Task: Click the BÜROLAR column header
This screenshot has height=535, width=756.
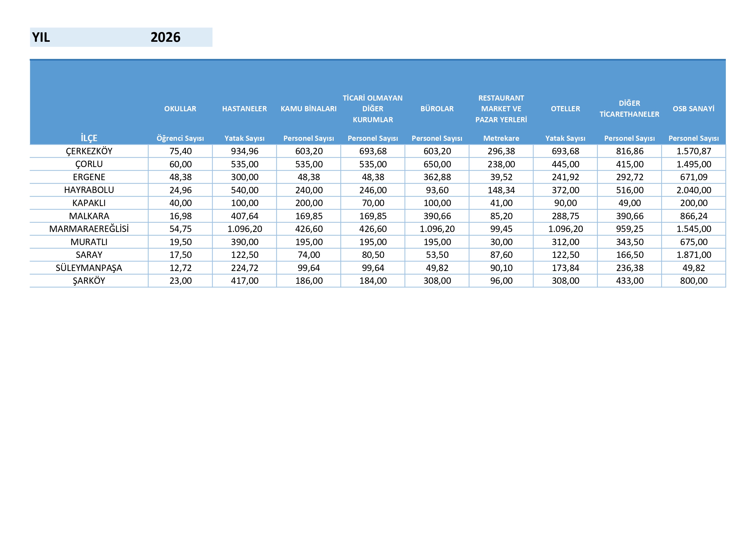Action: pyautogui.click(x=437, y=109)
